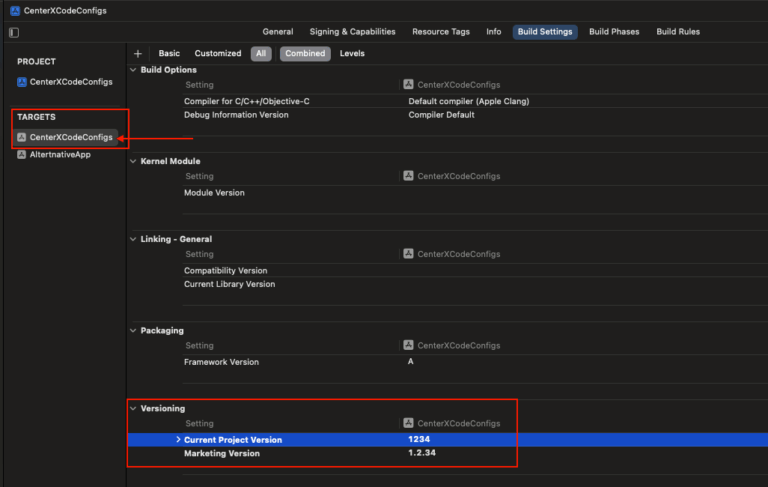Image resolution: width=768 pixels, height=487 pixels.
Task: Collapse the Linking - General section
Action: point(133,239)
